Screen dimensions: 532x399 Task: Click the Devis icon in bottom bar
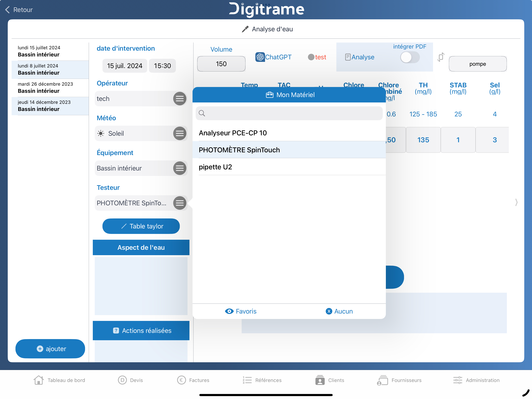(122, 380)
